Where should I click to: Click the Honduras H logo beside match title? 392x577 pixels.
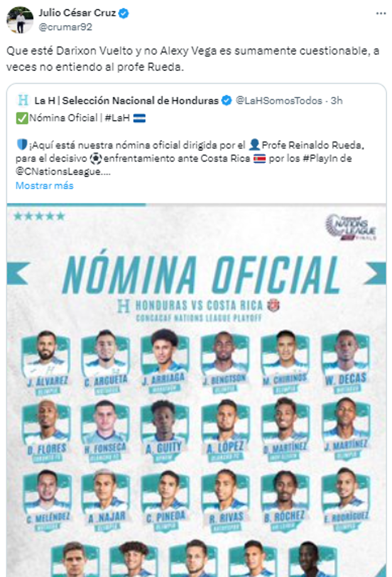point(123,305)
